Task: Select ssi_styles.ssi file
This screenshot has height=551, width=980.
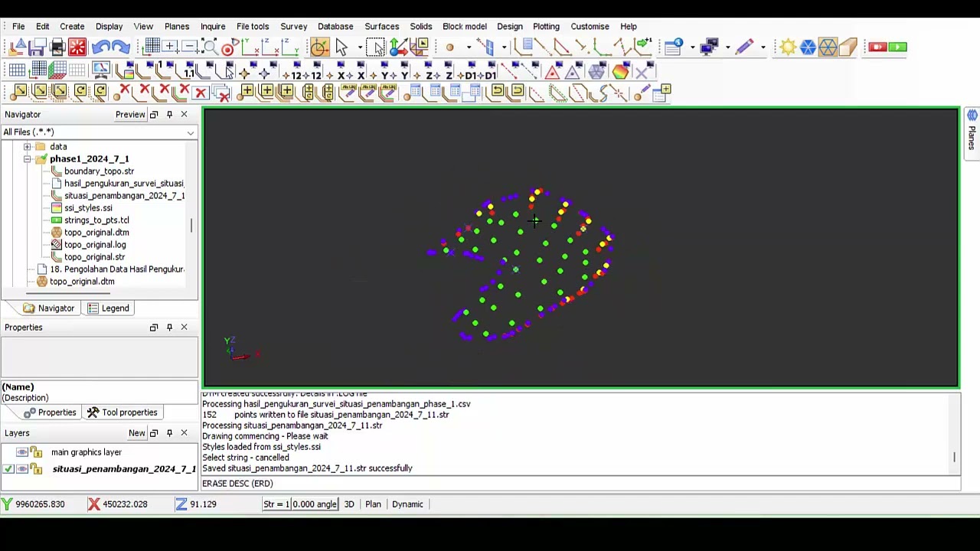Action: 88,207
